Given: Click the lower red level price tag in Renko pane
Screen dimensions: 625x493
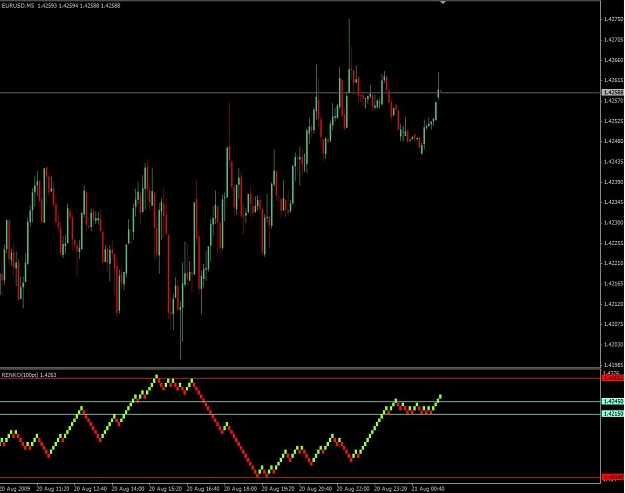Looking at the screenshot, I should pyautogui.click(x=613, y=477).
